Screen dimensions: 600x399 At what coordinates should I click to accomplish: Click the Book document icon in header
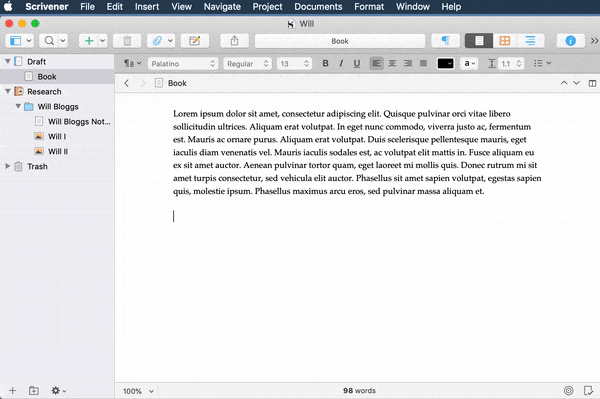[159, 83]
